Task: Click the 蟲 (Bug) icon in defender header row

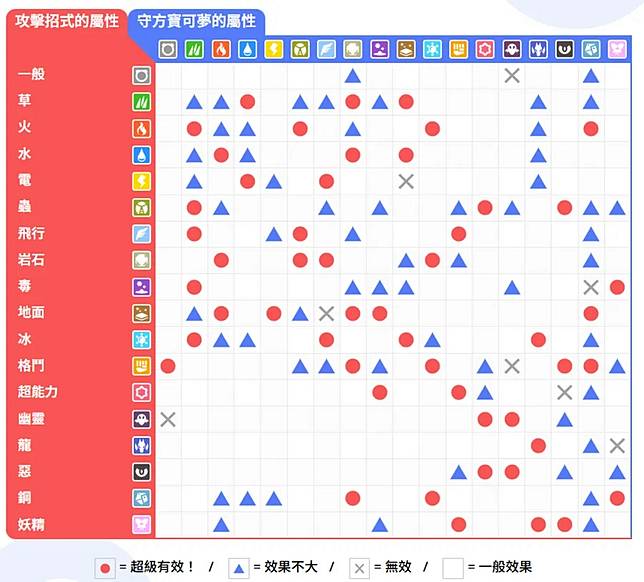Action: [x=300, y=49]
